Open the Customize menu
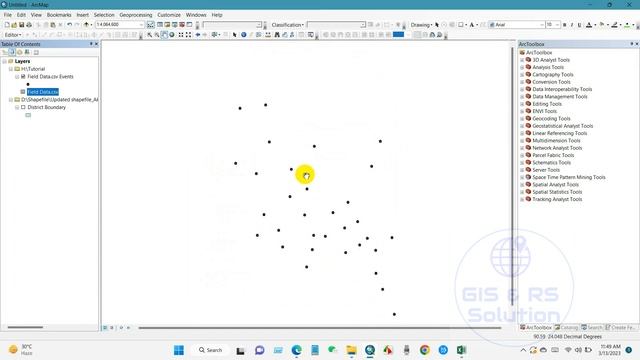The width and height of the screenshot is (640, 360). (169, 15)
